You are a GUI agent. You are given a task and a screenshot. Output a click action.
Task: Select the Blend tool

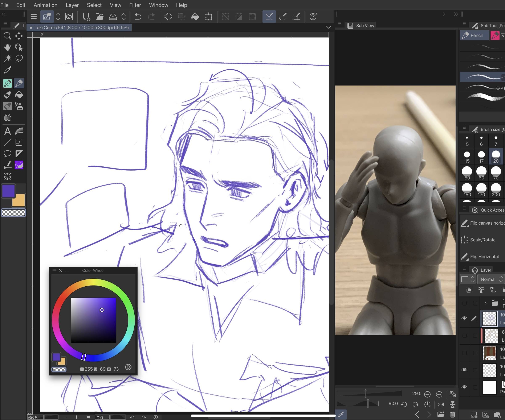pyautogui.click(x=7, y=117)
